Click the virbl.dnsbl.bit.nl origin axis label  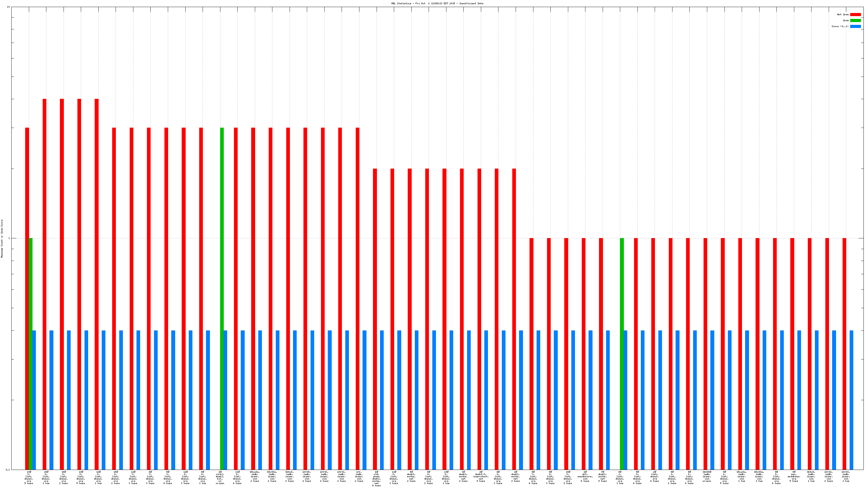point(220,478)
